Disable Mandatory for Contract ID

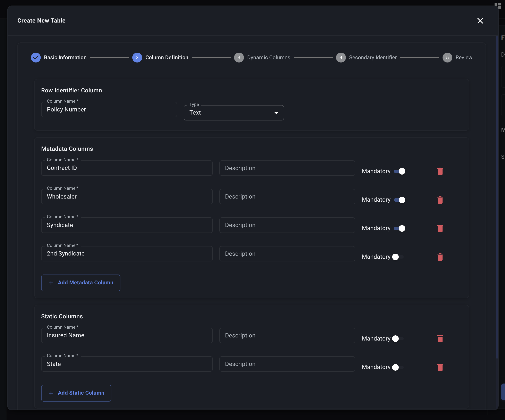[399, 171]
